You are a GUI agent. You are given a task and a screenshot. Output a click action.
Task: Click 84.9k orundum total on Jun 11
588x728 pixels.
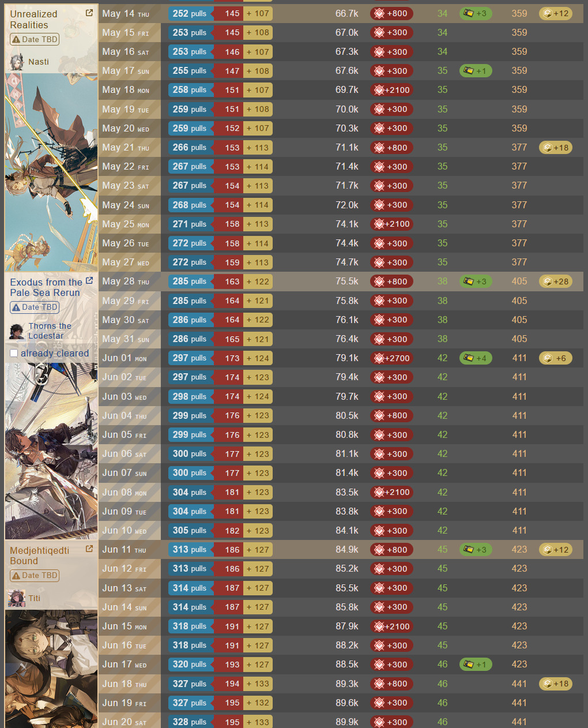[347, 550]
